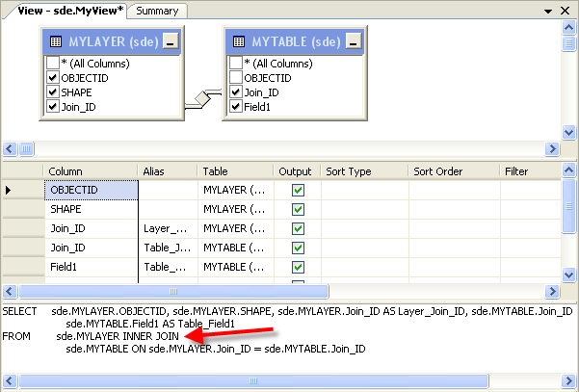Switch to the Summary tab
579x392 pixels.
pyautogui.click(x=157, y=11)
